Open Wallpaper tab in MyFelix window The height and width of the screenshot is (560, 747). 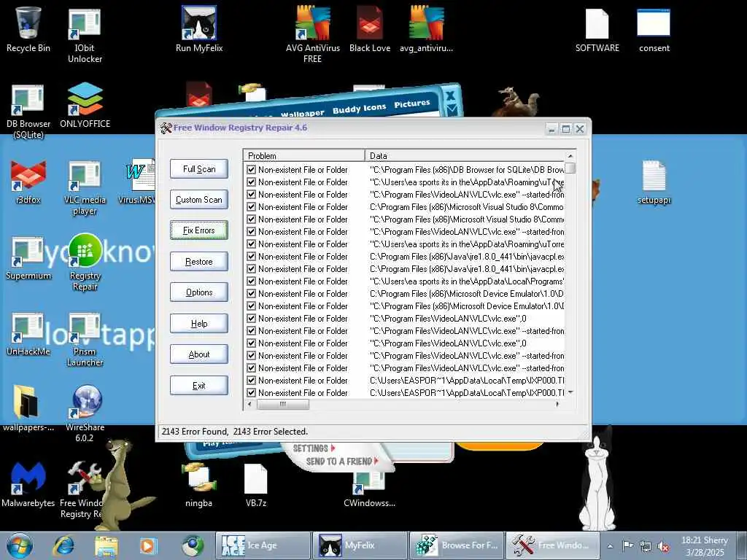coord(302,113)
